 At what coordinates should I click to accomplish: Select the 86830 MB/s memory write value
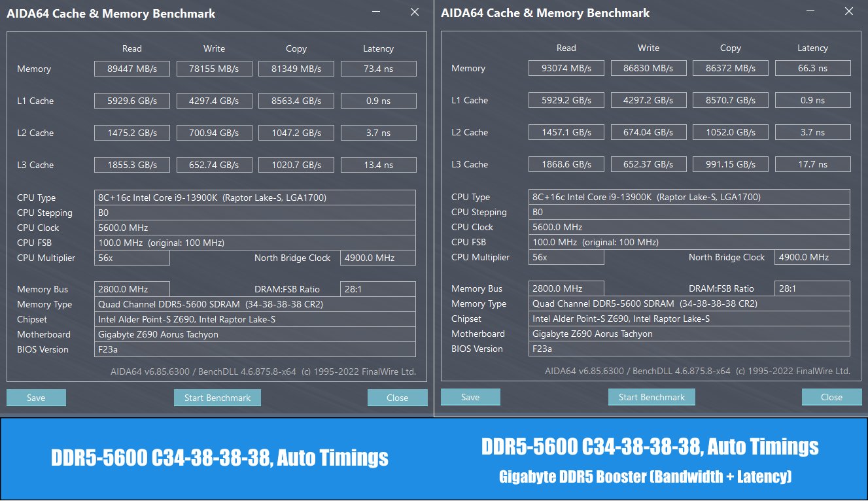(x=648, y=68)
